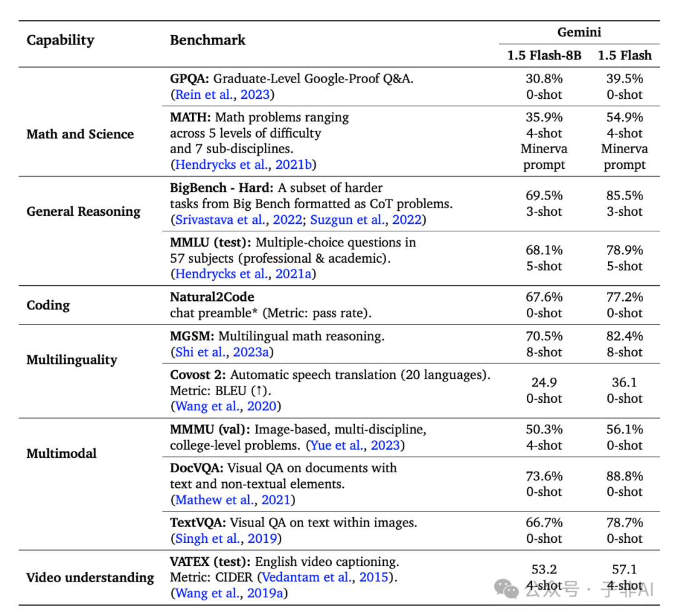This screenshot has height=616, width=675.
Task: Click the WeChat logo watermark icon
Action: point(506,588)
